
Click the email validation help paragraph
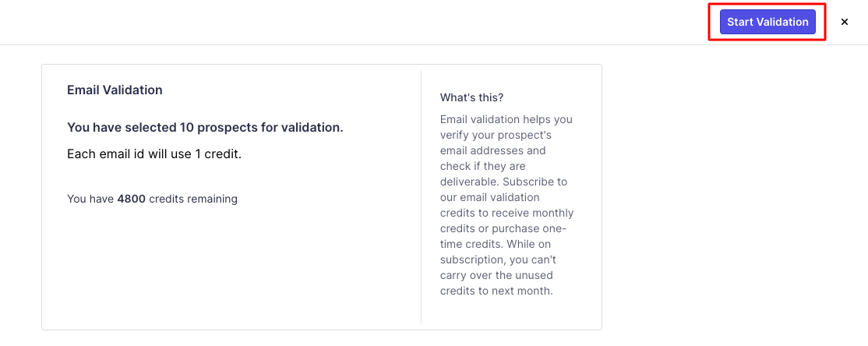point(506,205)
